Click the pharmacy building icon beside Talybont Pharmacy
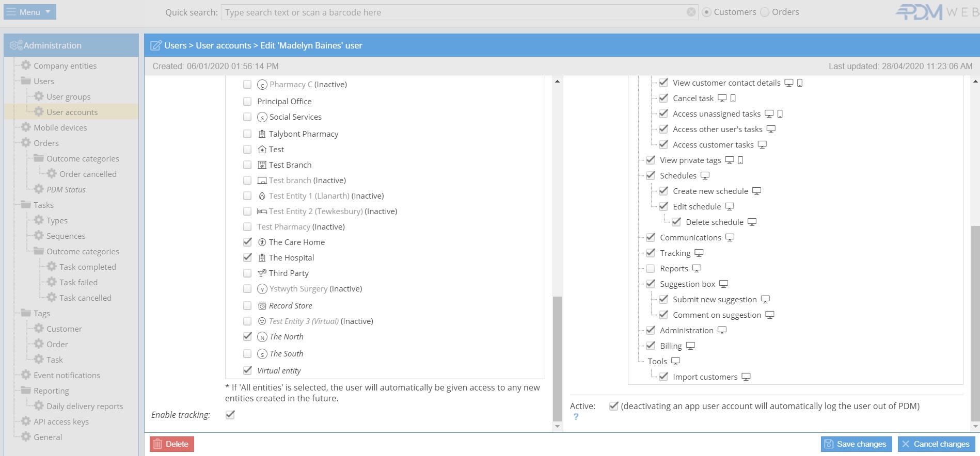Image resolution: width=980 pixels, height=456 pixels. pos(262,134)
